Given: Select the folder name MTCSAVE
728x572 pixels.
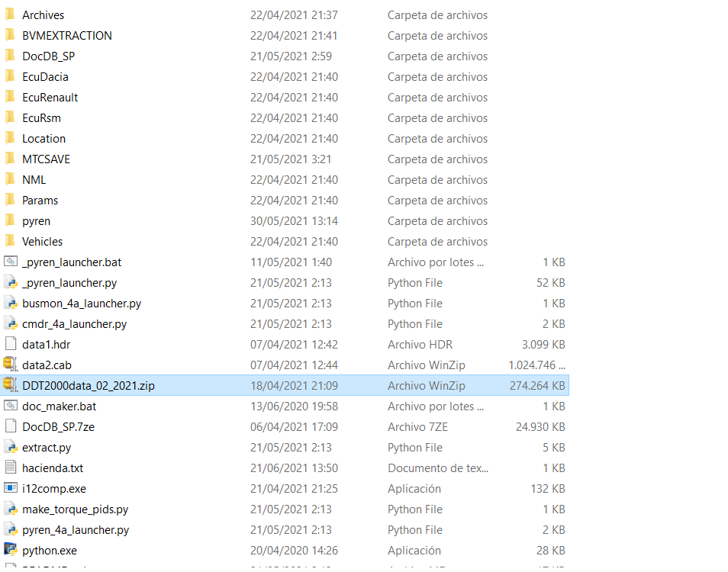Looking at the screenshot, I should point(46,159).
